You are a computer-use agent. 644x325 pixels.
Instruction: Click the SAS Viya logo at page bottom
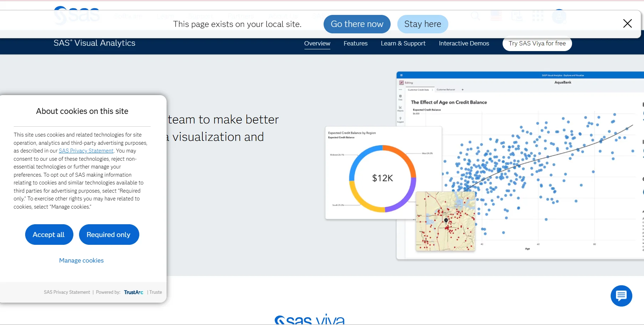coord(309,319)
